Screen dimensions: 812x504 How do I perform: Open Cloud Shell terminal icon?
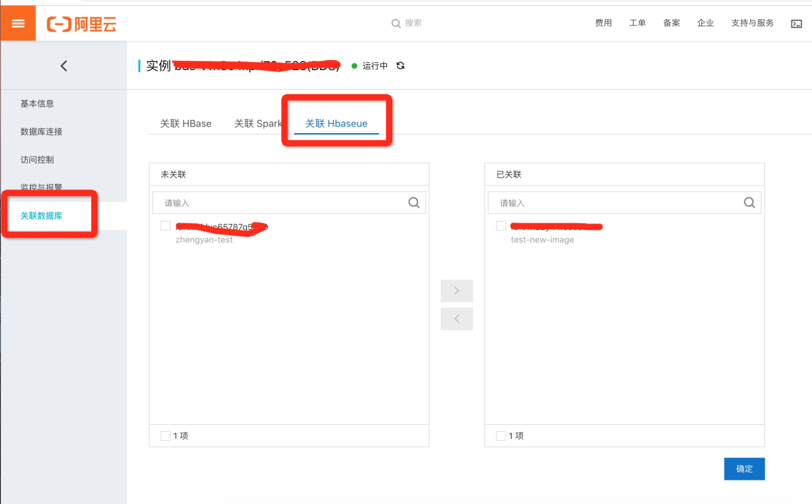796,24
